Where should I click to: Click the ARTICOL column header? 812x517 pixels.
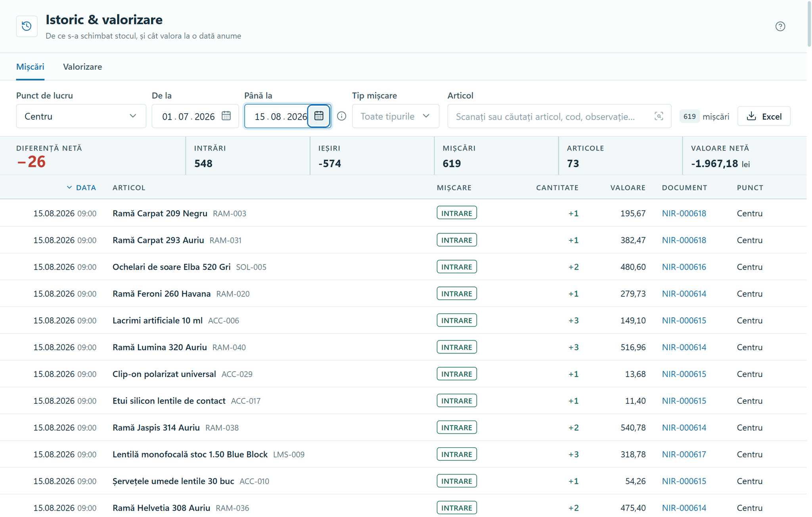129,187
